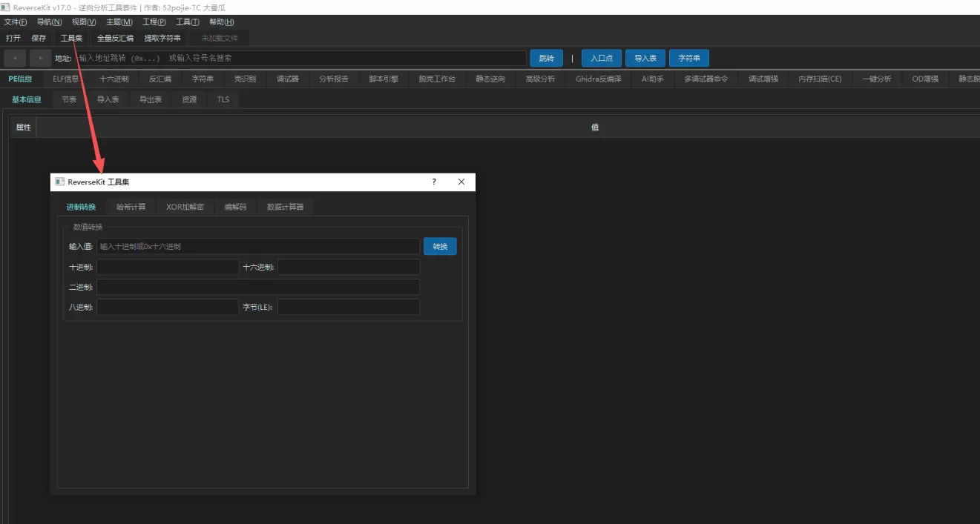
Task: Switch to the 调试器 tab
Action: click(288, 79)
